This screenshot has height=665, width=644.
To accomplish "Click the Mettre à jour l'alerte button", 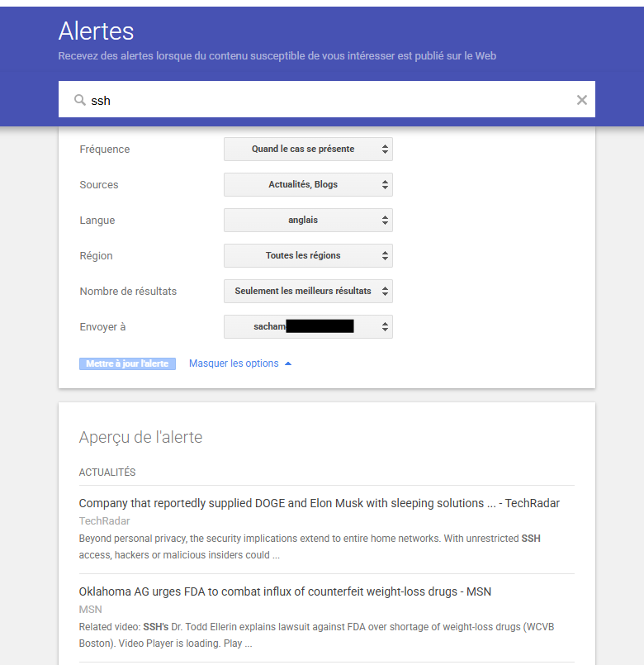I will click(127, 363).
